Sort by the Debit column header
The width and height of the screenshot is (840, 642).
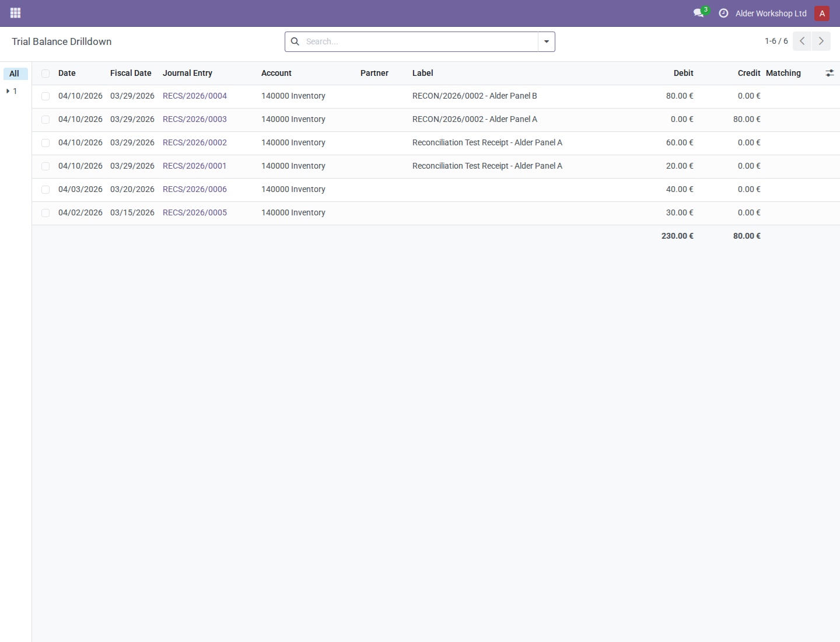click(x=684, y=73)
